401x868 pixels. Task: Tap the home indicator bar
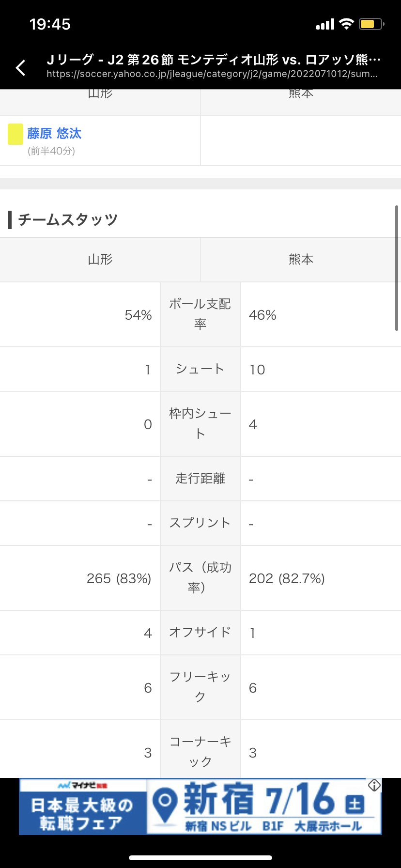point(200,858)
